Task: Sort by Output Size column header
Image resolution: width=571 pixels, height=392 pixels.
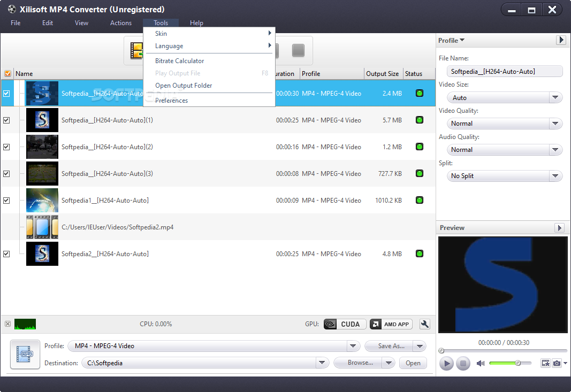Action: pyautogui.click(x=383, y=73)
